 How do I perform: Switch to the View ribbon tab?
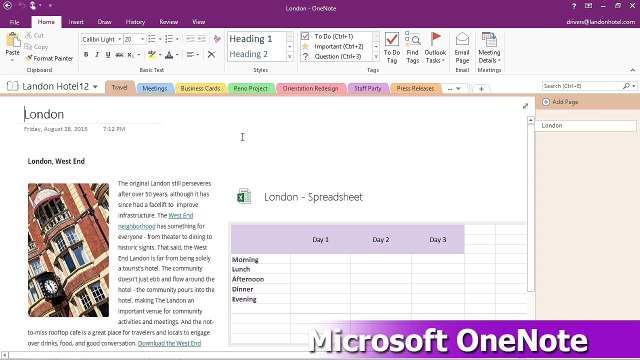pyautogui.click(x=198, y=22)
